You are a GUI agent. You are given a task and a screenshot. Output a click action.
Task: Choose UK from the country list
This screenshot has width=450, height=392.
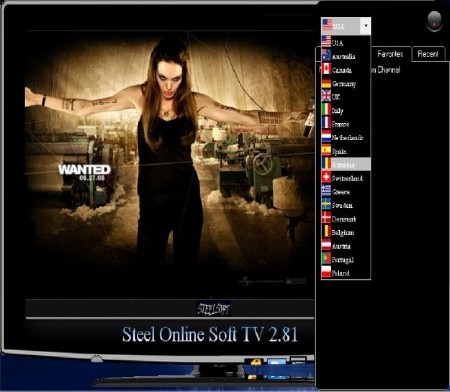click(346, 97)
